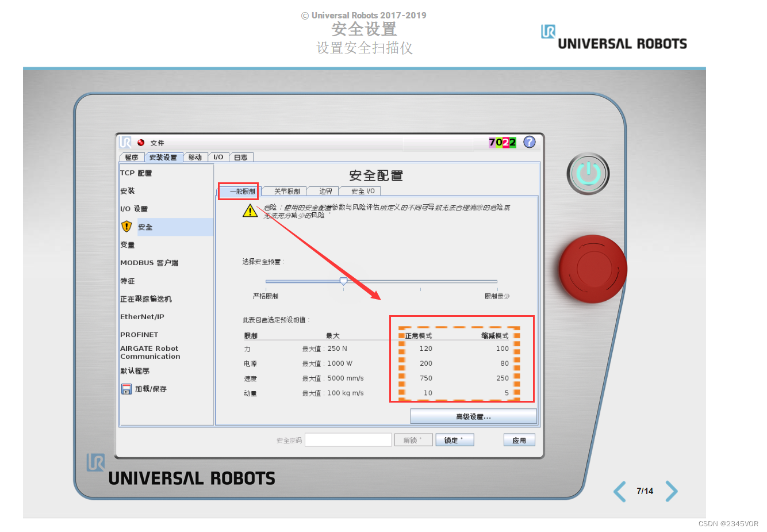
Task: Open AIRGATE Robot Communication entry
Action: tap(150, 353)
